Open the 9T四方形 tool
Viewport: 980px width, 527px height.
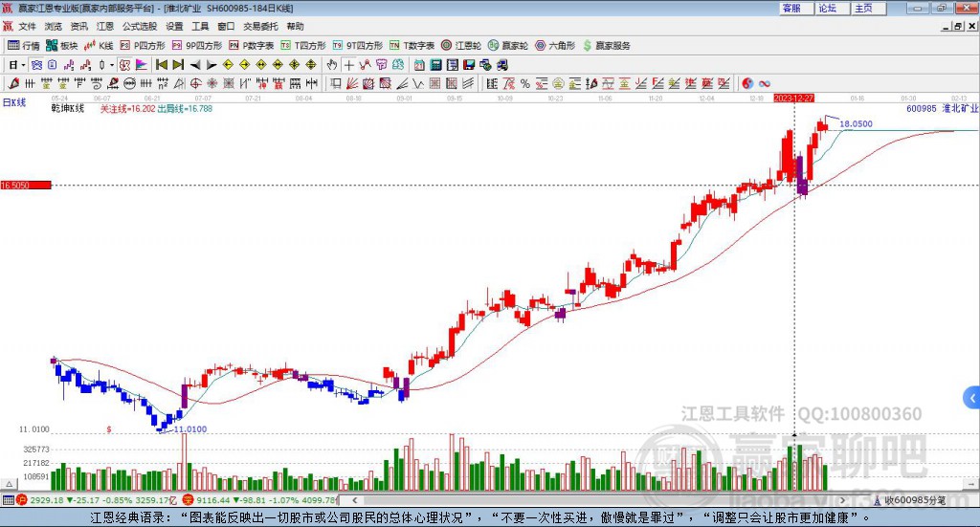(x=358, y=46)
